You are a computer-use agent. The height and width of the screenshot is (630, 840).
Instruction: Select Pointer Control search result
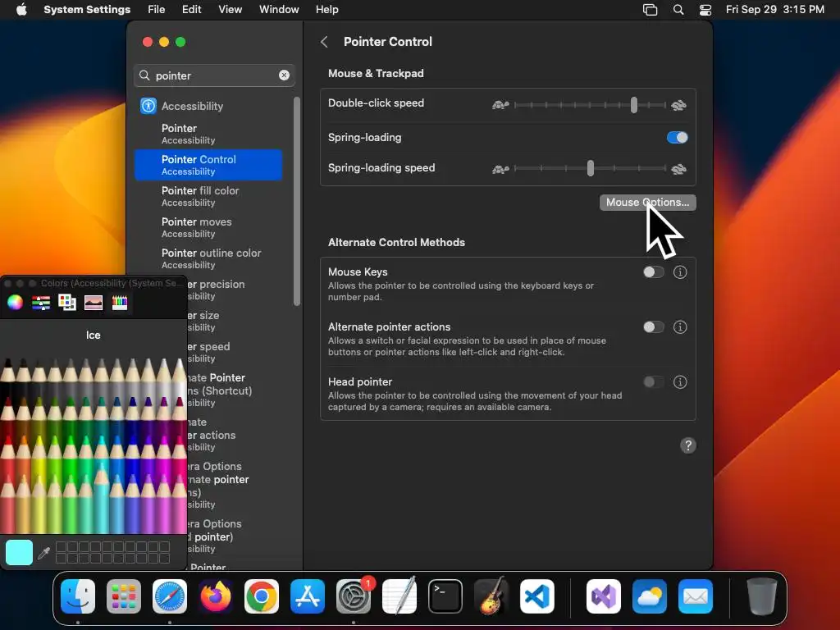click(209, 165)
